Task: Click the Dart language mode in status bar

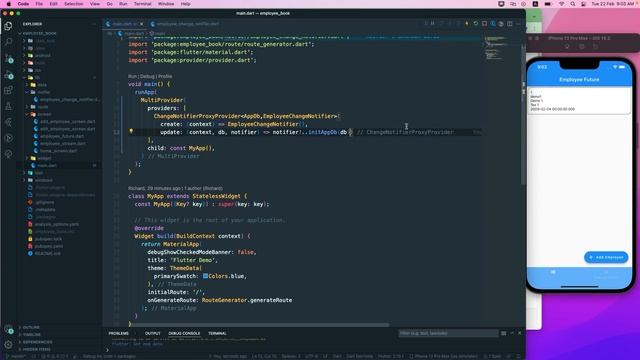Action: (337, 356)
